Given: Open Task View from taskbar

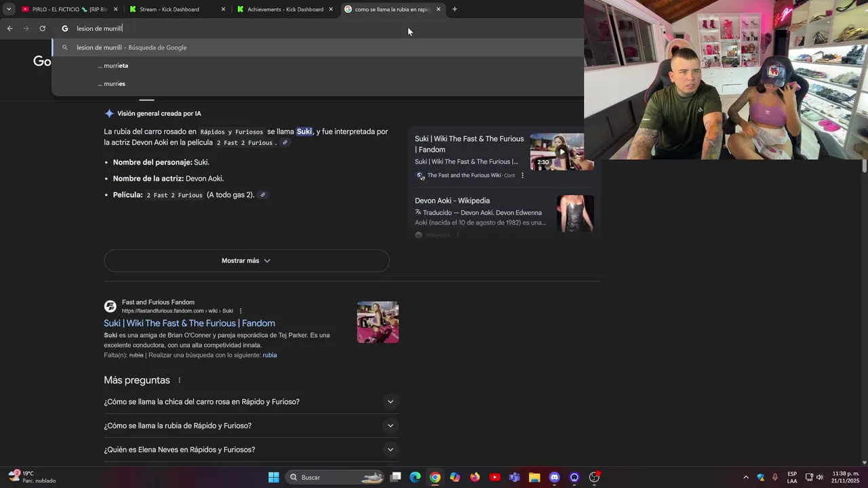Looking at the screenshot, I should [396, 477].
